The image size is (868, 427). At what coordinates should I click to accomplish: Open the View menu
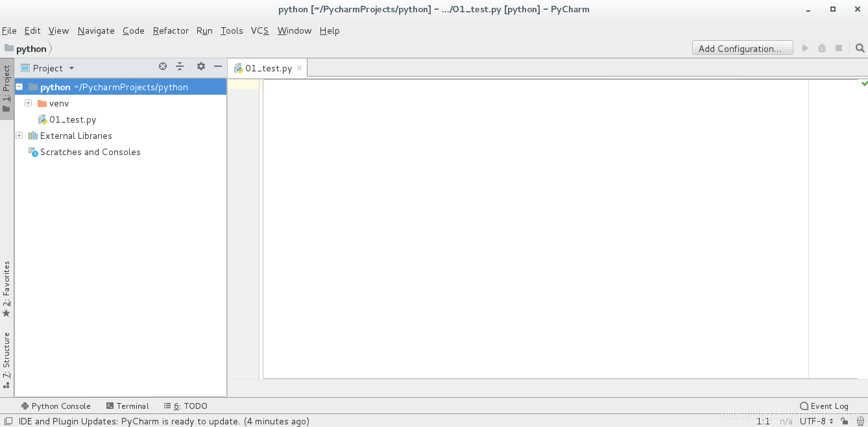pyautogui.click(x=58, y=30)
